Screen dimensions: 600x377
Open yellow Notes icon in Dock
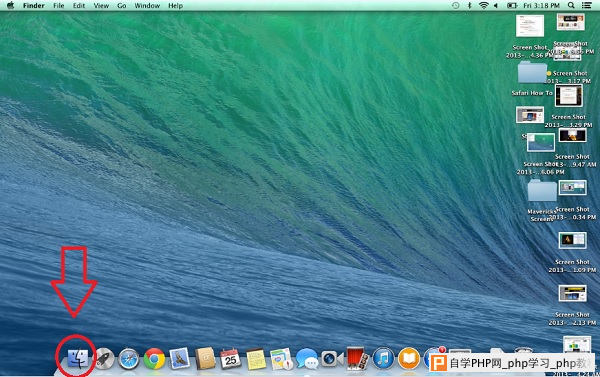[256, 359]
